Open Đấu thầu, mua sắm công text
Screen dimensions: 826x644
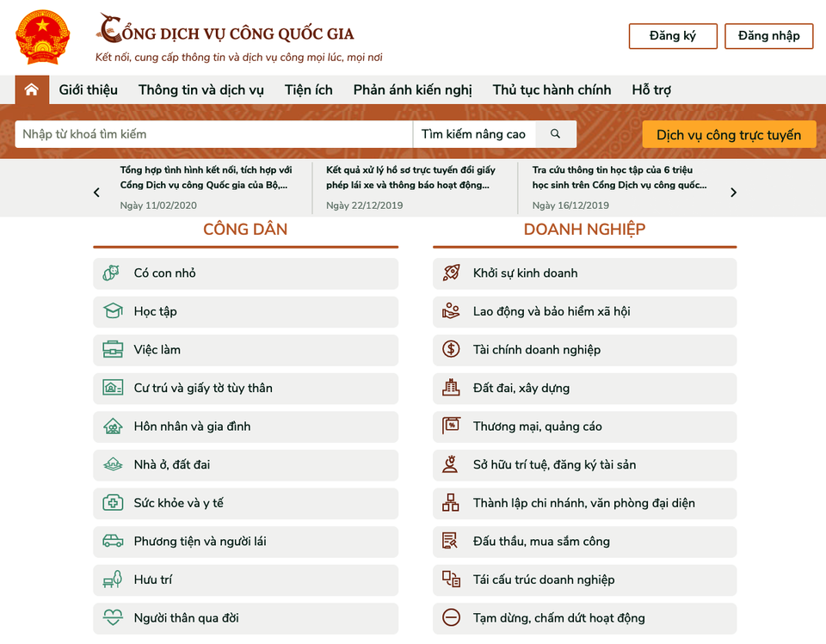click(541, 542)
